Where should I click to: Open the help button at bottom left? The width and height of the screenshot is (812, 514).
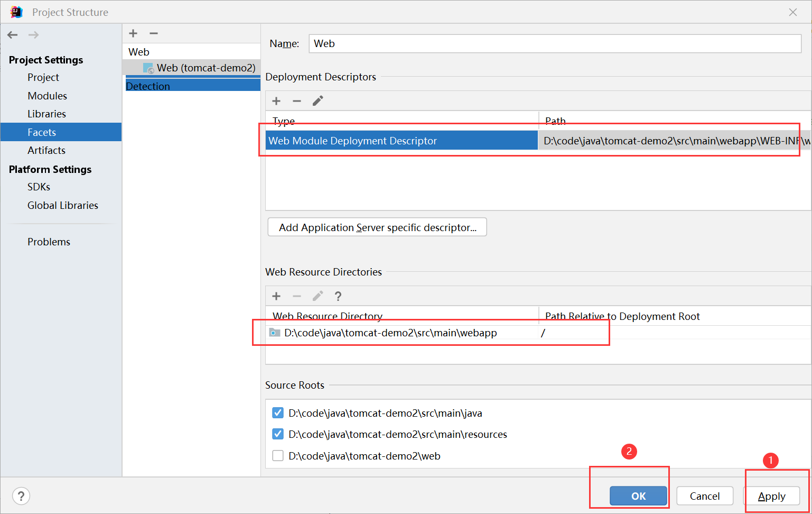pos(21,496)
